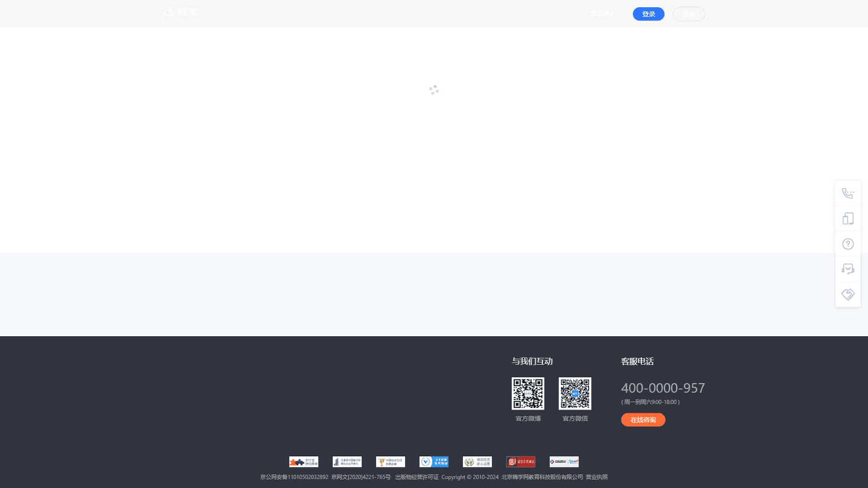Image resolution: width=868 pixels, height=488 pixels.
Task: Click the orange 在线咨询 button
Action: 643,420
